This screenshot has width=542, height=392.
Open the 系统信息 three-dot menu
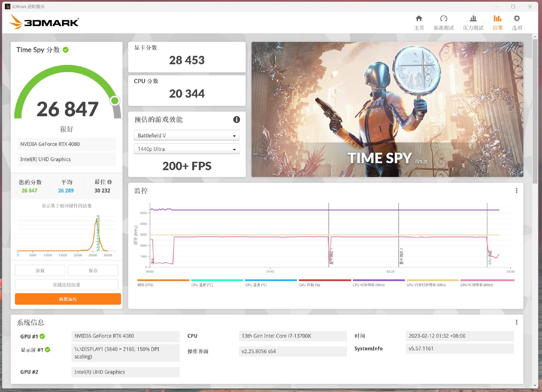pyautogui.click(x=517, y=322)
